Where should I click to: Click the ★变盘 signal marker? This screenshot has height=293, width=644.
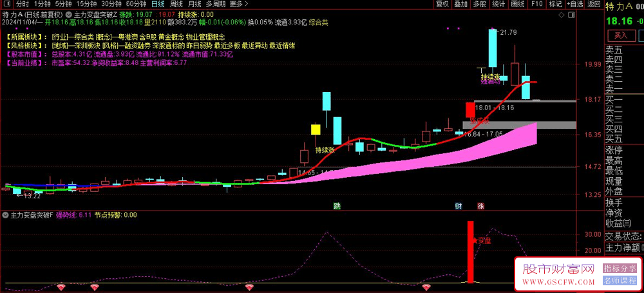482,241
